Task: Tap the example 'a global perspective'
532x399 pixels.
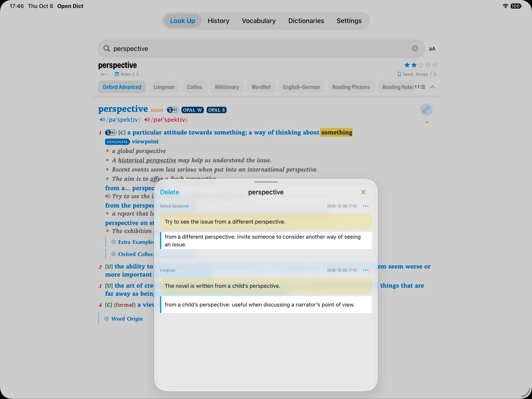Action: point(139,151)
